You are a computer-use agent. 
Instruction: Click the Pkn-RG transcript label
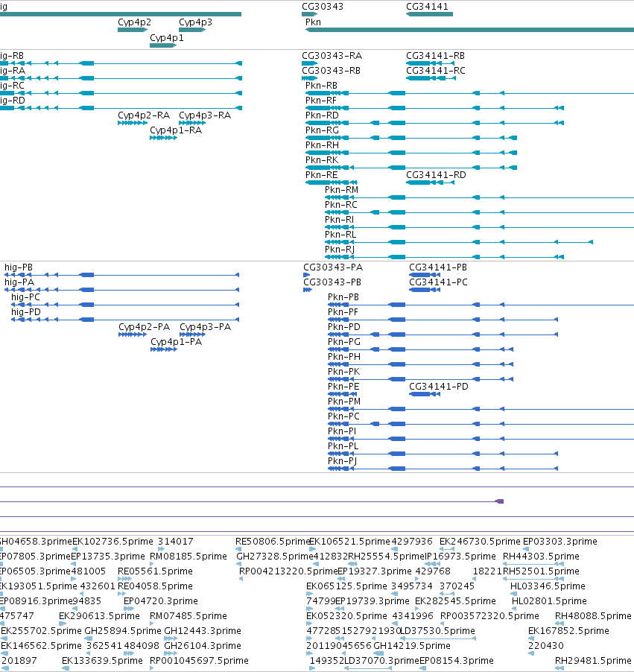pos(322,130)
